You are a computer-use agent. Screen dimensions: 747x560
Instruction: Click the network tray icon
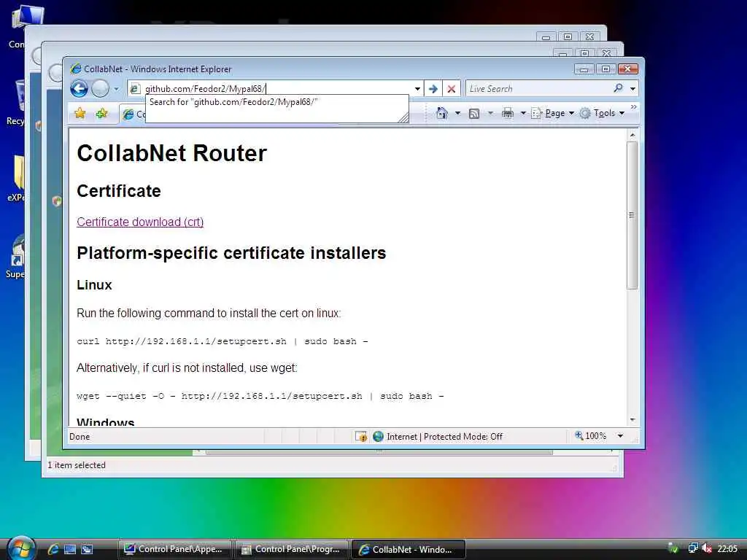(x=693, y=548)
